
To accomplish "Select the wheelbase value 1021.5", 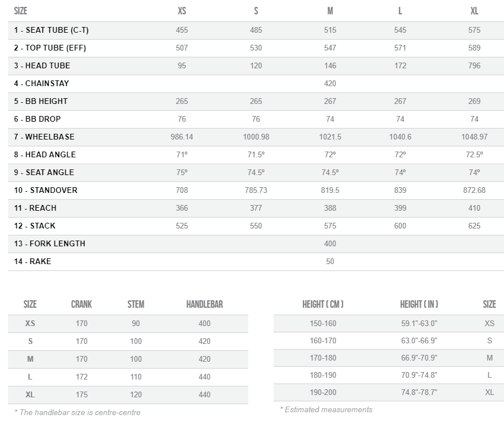I will (x=330, y=137).
